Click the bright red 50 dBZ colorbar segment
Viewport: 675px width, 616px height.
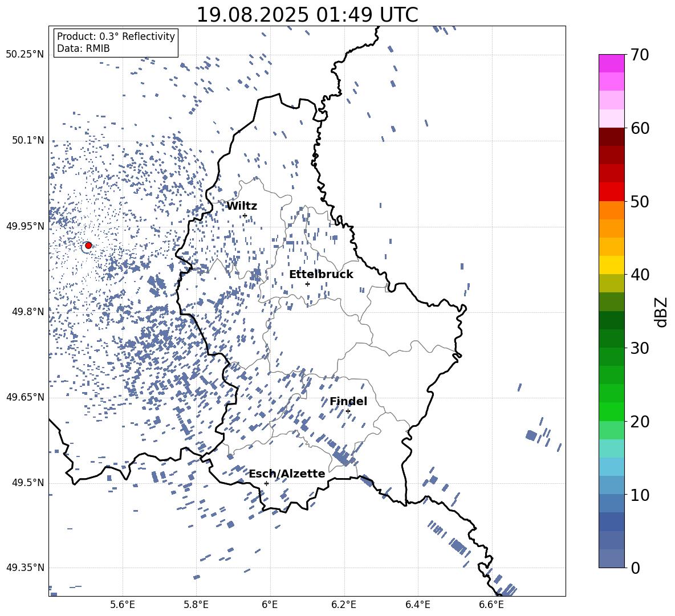[612, 192]
